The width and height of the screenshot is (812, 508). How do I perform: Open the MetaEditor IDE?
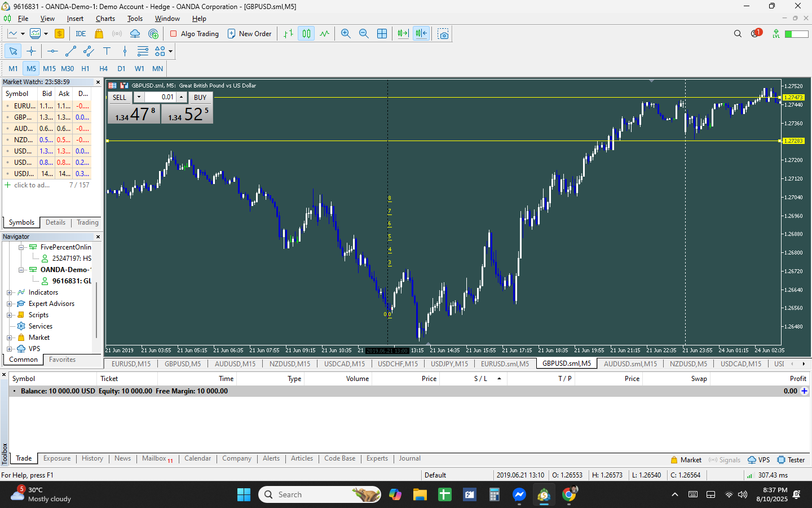[81, 34]
